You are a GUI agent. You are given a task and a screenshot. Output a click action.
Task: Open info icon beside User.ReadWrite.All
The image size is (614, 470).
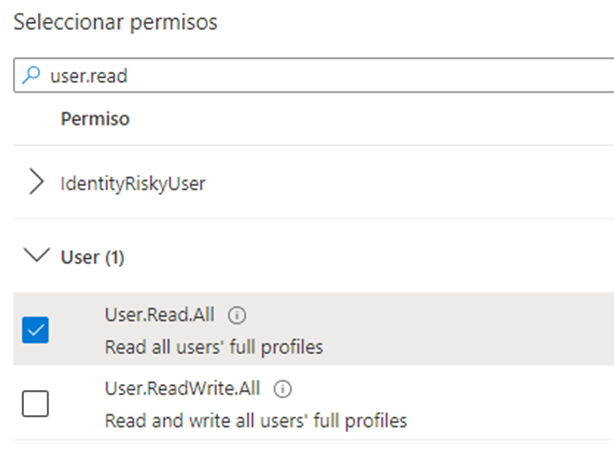[282, 389]
